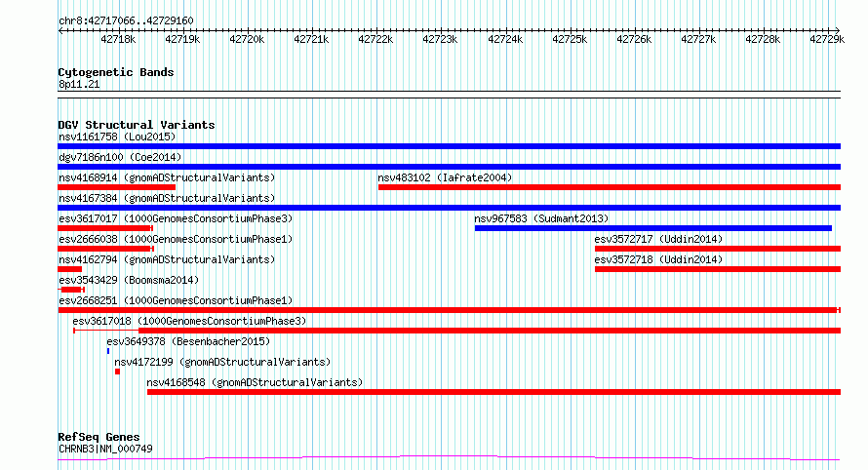Click the nsv1161758 (Lou2015) variant label
Image resolution: width=868 pixels, height=470 pixels.
click(x=117, y=137)
